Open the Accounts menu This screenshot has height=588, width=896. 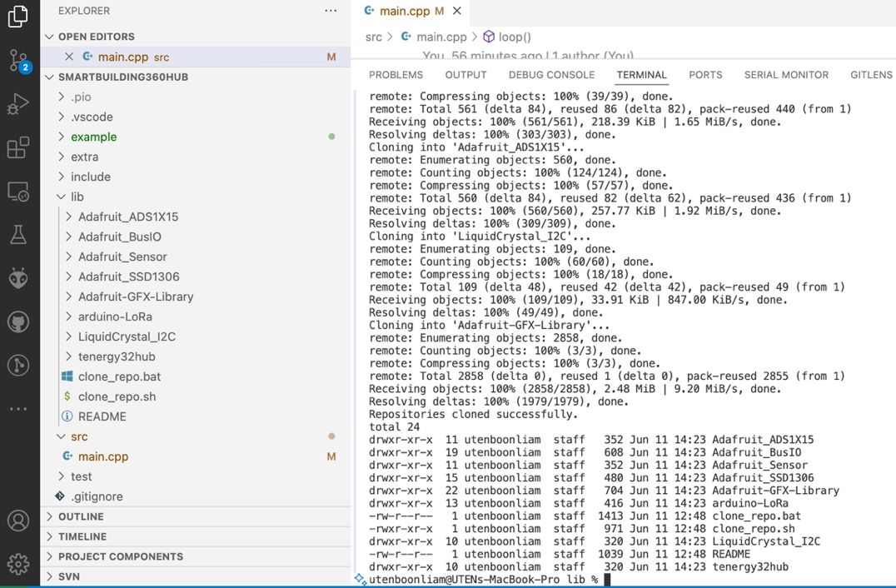click(x=17, y=521)
